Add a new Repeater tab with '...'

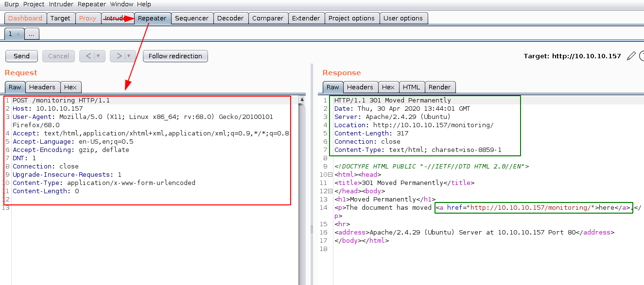(x=31, y=34)
